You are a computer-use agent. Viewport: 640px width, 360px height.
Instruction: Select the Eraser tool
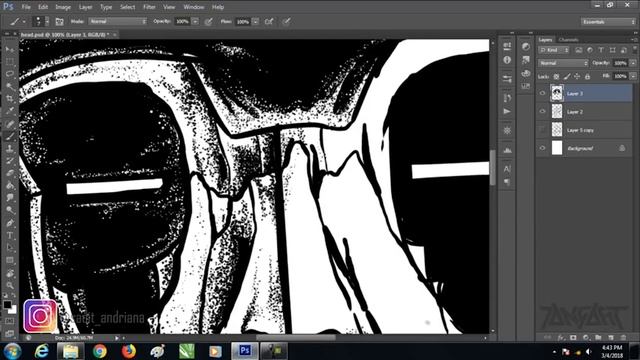coord(10,173)
